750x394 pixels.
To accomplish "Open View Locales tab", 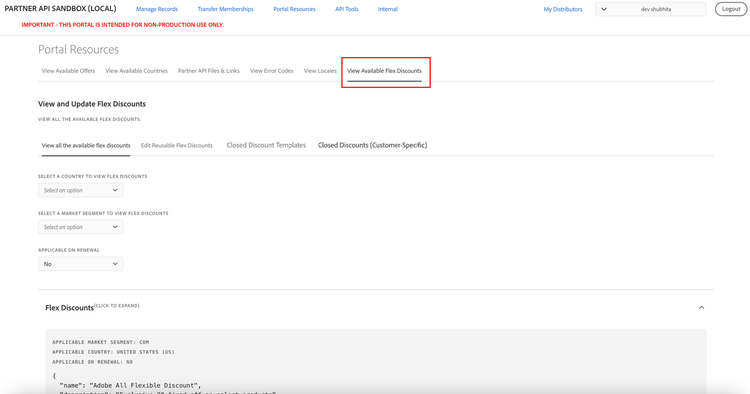I will [320, 71].
